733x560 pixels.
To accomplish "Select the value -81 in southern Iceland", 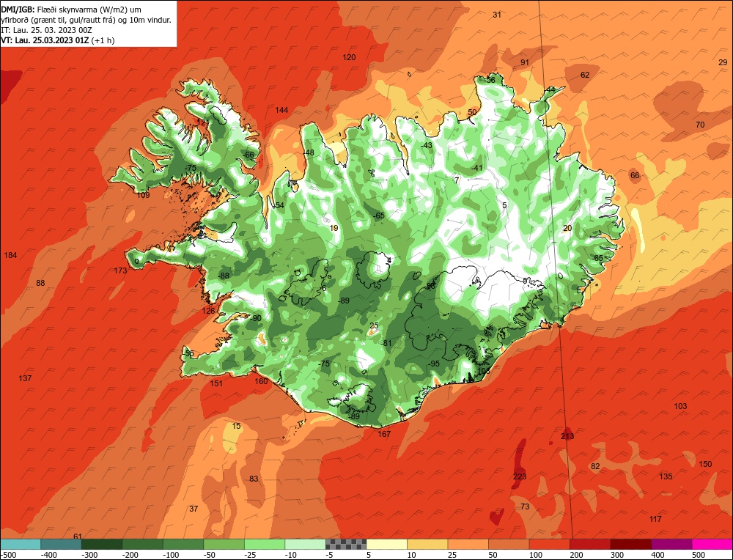I will [x=386, y=342].
